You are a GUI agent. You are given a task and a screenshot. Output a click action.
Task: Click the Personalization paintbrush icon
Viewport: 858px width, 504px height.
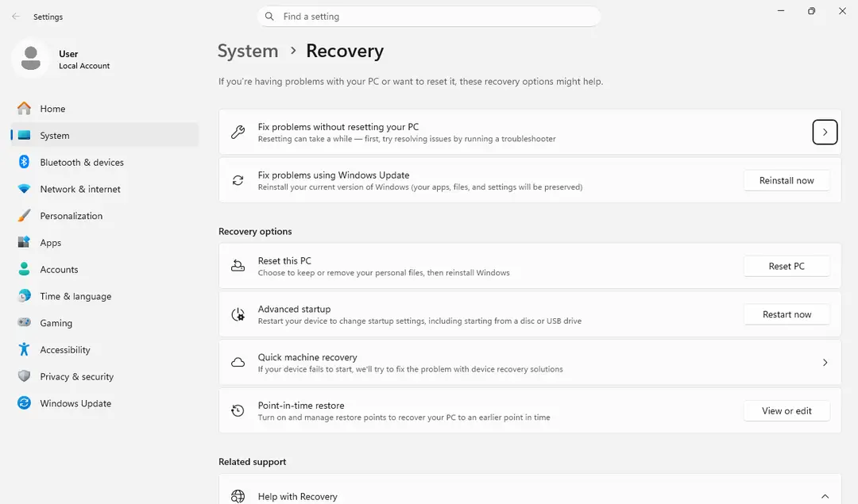click(x=24, y=215)
